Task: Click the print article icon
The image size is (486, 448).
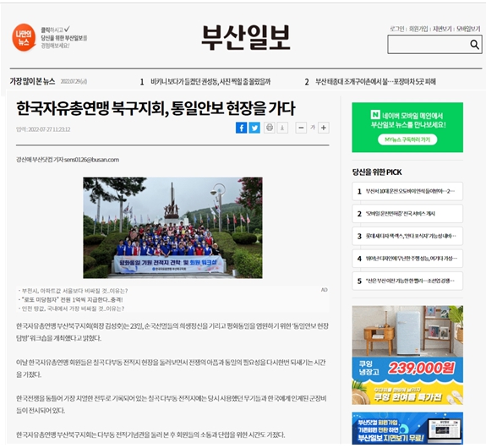Action: point(270,128)
